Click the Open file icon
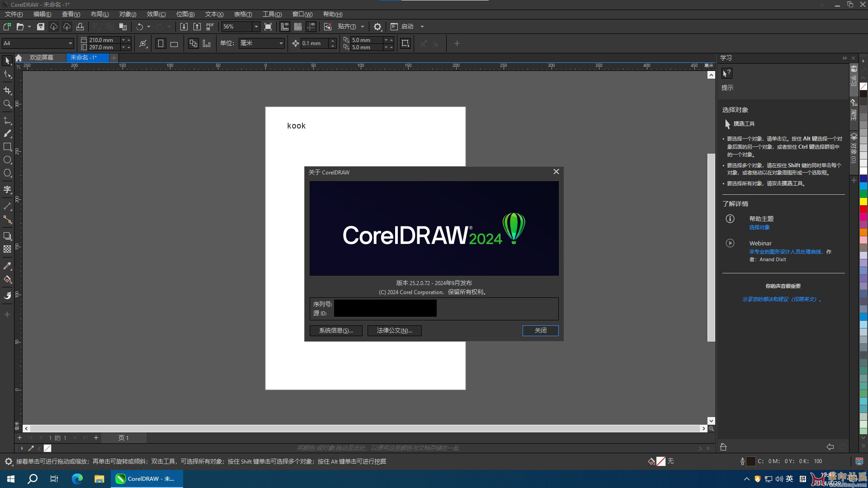The height and width of the screenshot is (488, 868). [x=20, y=27]
